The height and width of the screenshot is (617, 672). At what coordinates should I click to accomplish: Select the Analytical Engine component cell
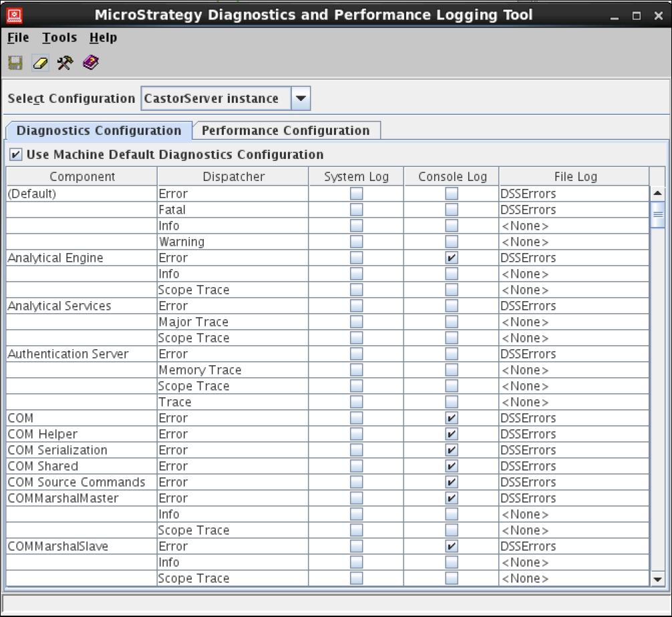pyautogui.click(x=82, y=258)
